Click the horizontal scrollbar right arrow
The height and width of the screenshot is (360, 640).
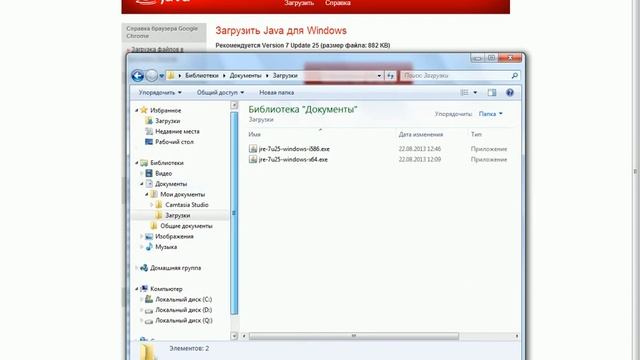(x=517, y=336)
